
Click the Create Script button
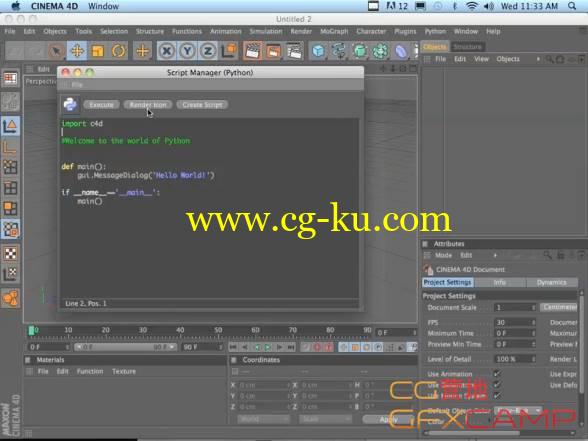[x=202, y=105]
